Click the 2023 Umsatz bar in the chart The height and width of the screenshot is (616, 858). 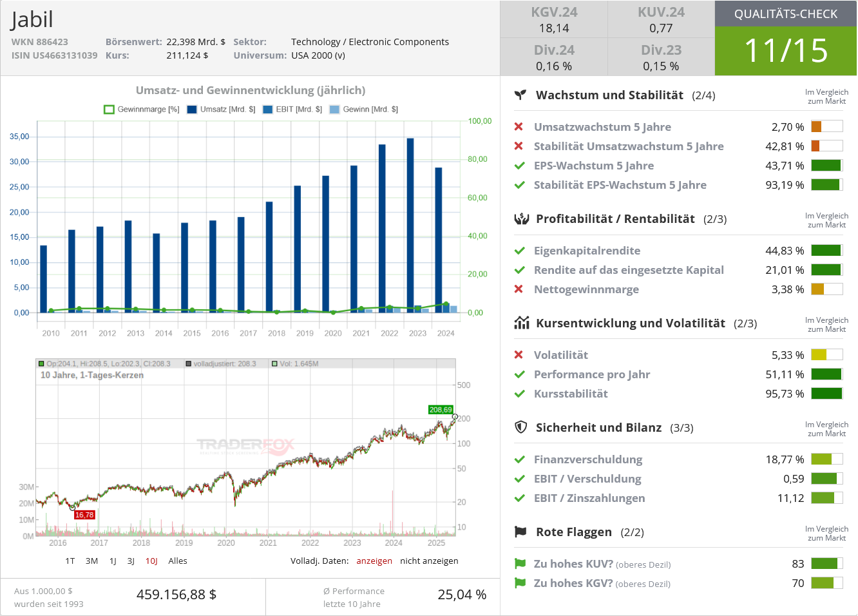410,226
